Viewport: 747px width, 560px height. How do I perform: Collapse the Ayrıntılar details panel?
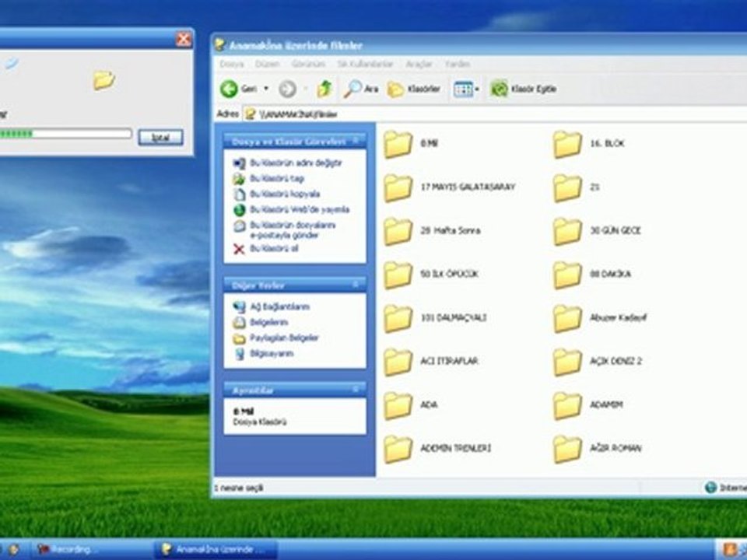click(x=356, y=390)
